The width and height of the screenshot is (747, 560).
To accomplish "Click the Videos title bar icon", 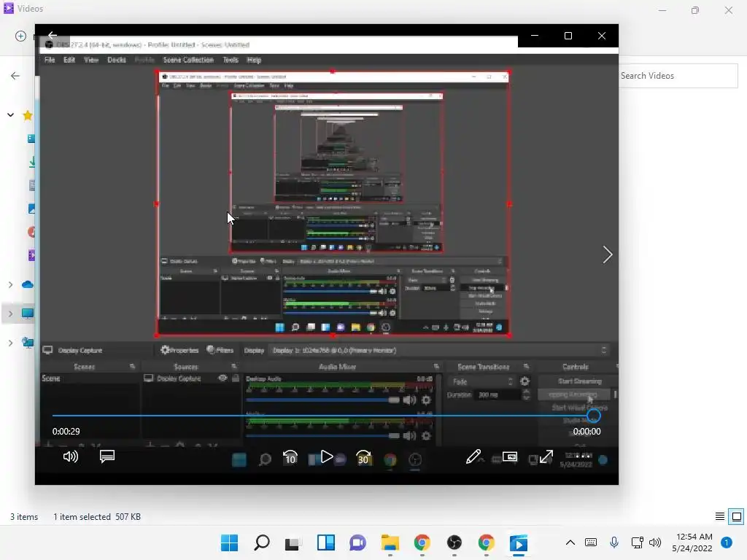I will tap(9, 9).
